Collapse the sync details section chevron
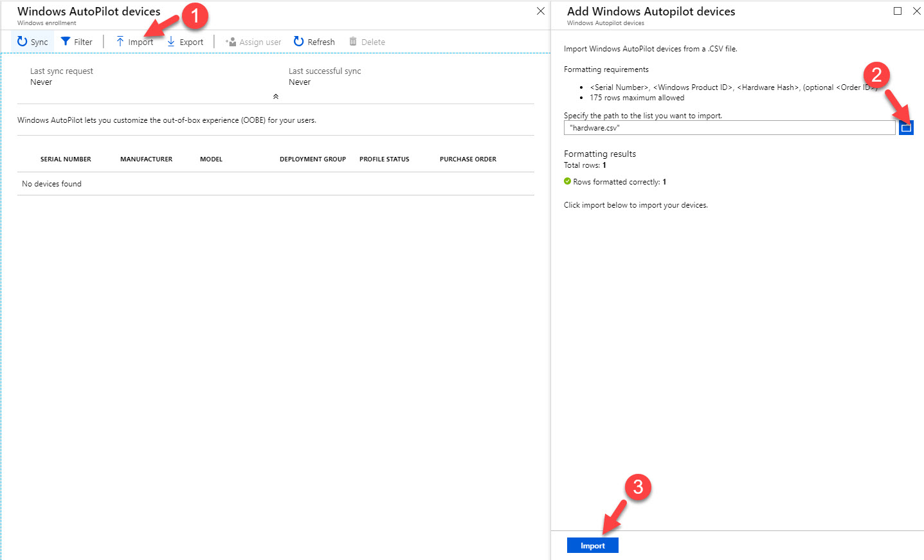Screen dimensions: 924x560 (x=276, y=96)
